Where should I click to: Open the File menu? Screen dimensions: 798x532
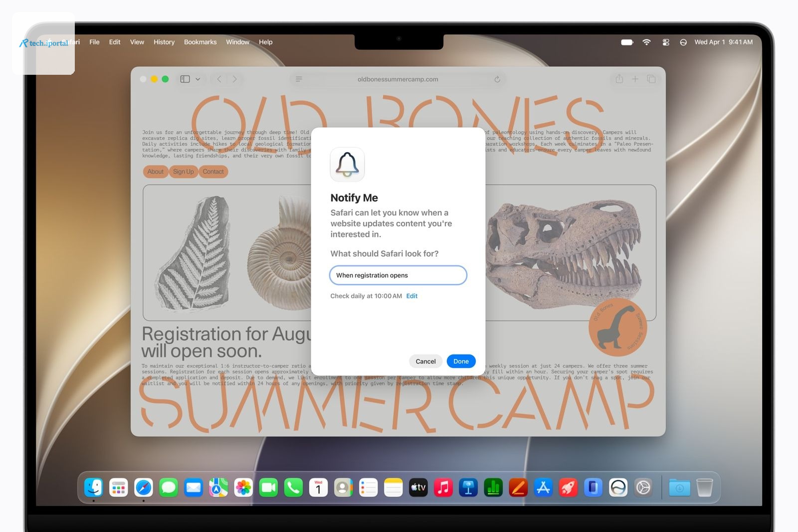point(94,42)
